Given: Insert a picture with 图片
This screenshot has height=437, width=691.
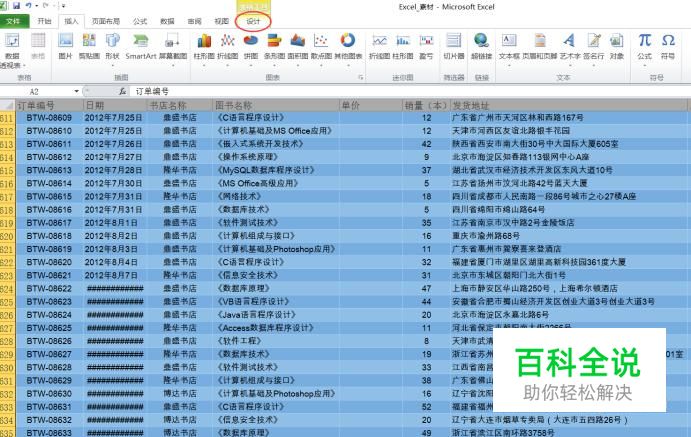Looking at the screenshot, I should tap(65, 46).
